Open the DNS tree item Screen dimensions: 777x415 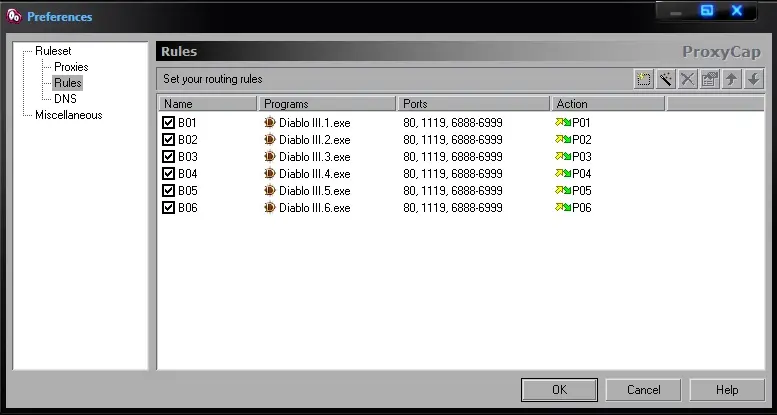coord(65,99)
